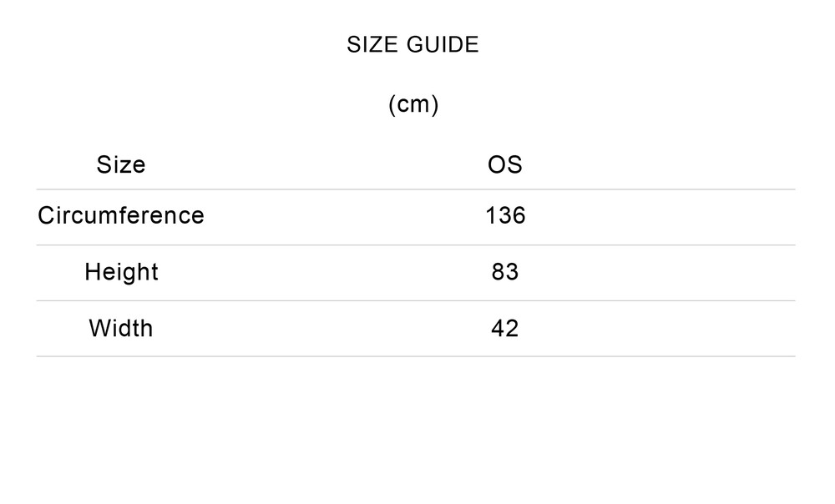Select the Width row label
The image size is (835, 504).
121,328
